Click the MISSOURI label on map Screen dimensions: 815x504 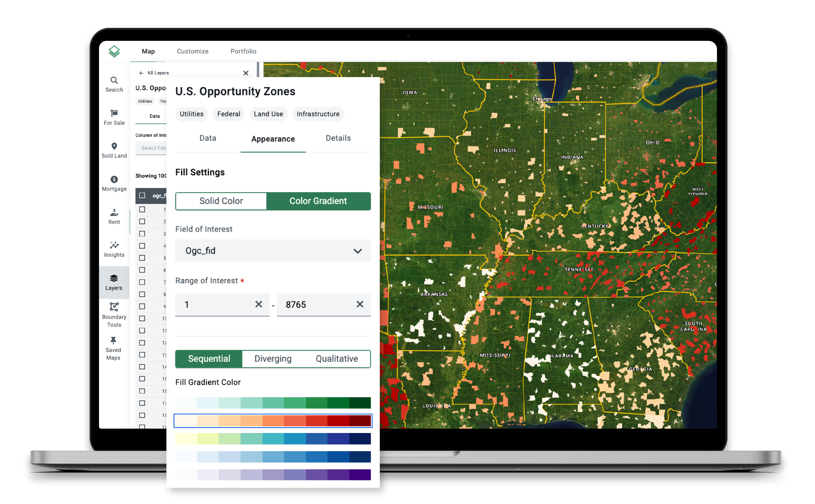click(430, 207)
